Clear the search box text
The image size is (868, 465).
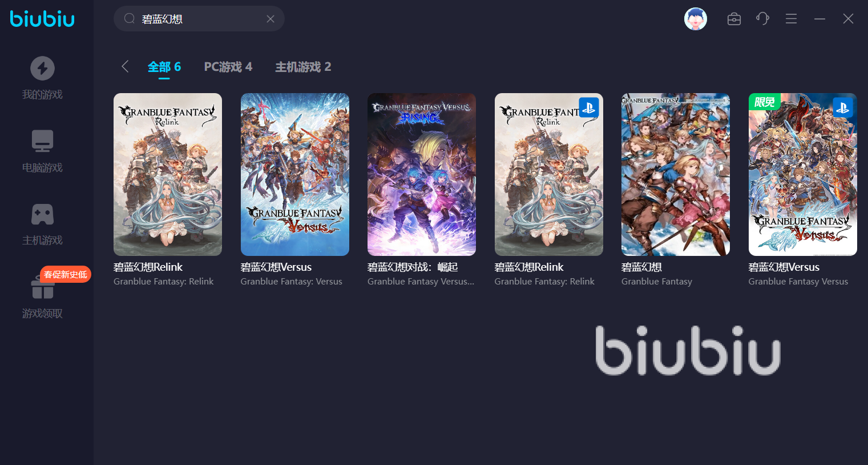(271, 19)
